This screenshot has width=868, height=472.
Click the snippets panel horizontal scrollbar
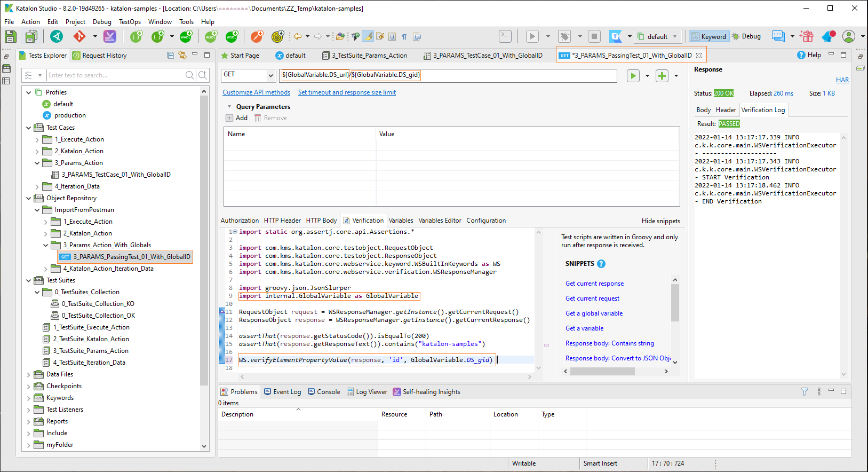[x=602, y=372]
